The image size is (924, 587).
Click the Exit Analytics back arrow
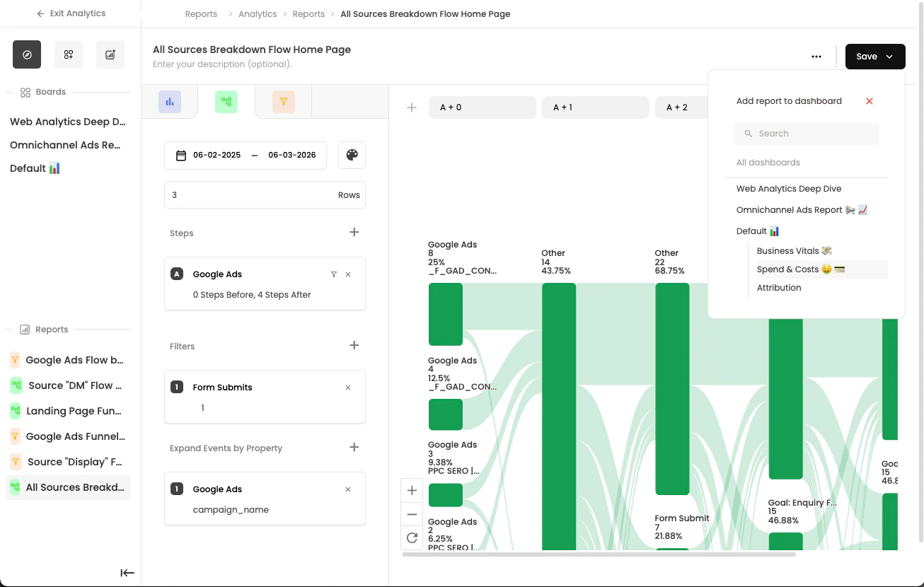[40, 13]
